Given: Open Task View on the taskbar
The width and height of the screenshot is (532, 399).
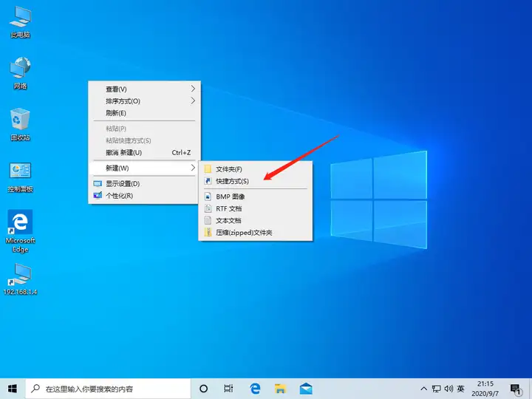Looking at the screenshot, I should pyautogui.click(x=228, y=389).
